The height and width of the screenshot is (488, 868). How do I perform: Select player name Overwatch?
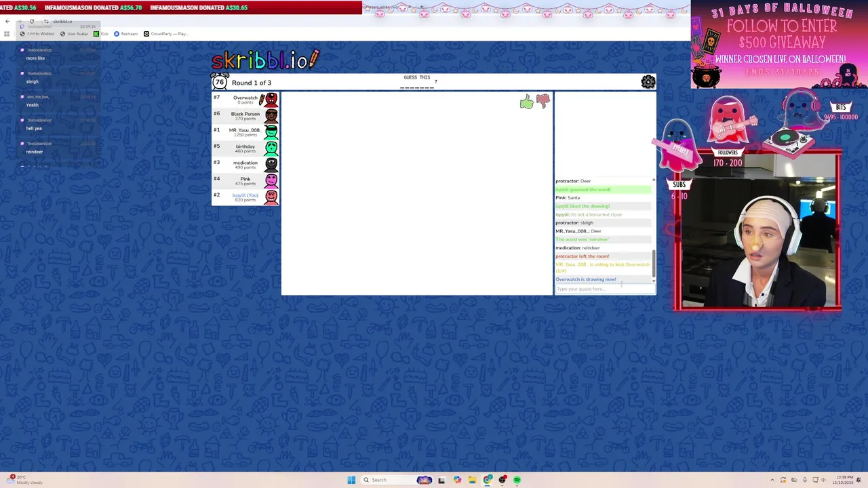(x=245, y=98)
